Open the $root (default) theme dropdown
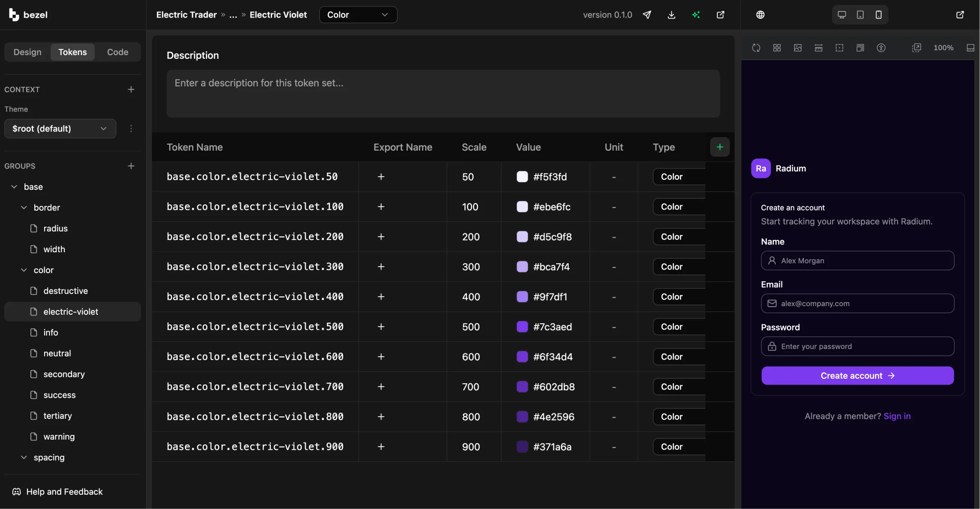980x509 pixels. [x=60, y=129]
